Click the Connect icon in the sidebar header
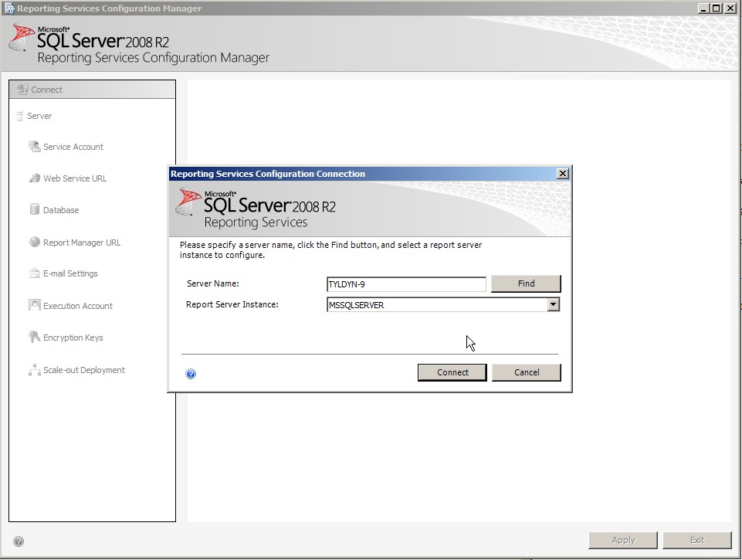 click(22, 89)
